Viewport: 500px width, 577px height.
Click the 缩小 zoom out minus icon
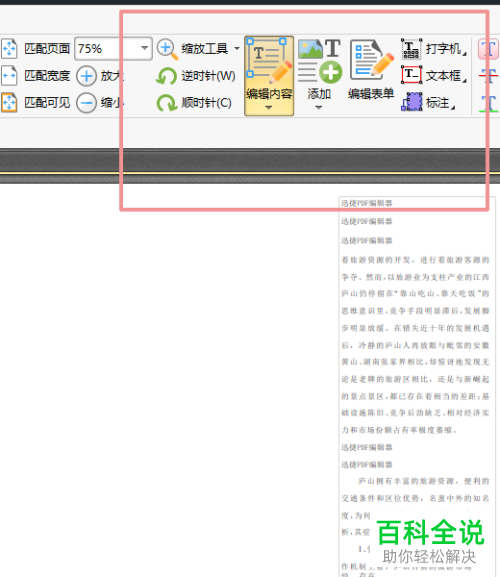(86, 103)
